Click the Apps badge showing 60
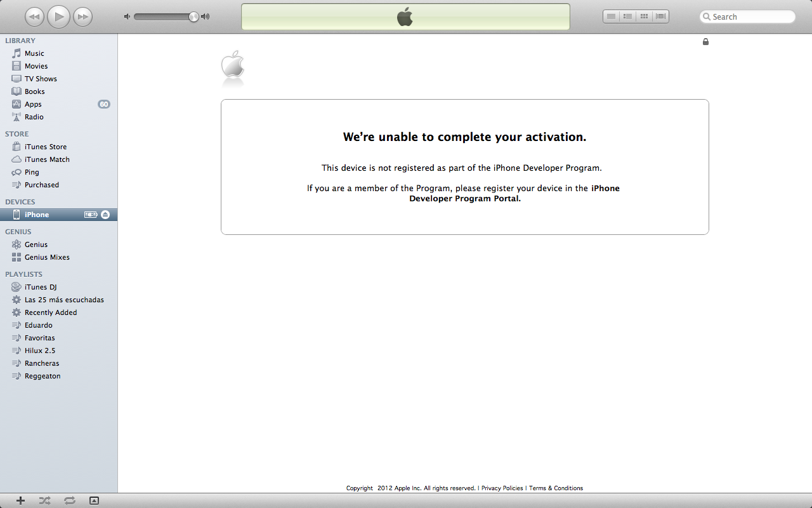Image resolution: width=812 pixels, height=508 pixels. 104,104
